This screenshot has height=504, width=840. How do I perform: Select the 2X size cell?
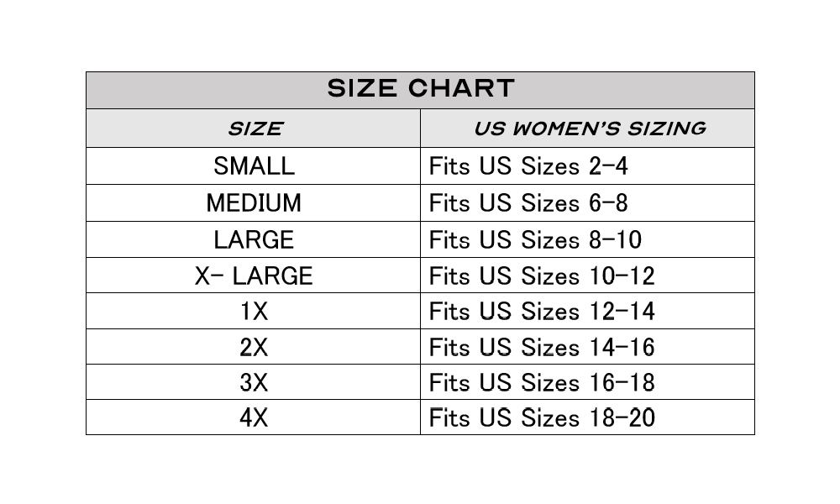254,347
